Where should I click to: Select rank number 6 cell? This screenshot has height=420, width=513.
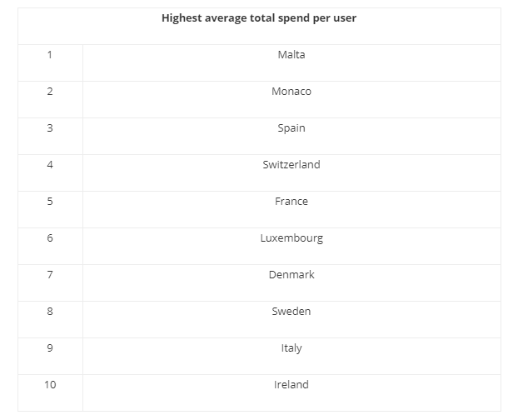[50, 238]
